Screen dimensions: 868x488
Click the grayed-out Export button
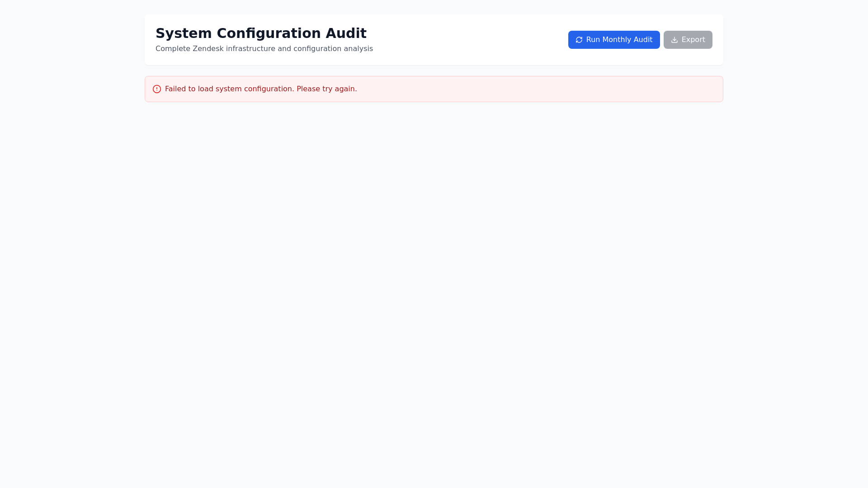688,40
